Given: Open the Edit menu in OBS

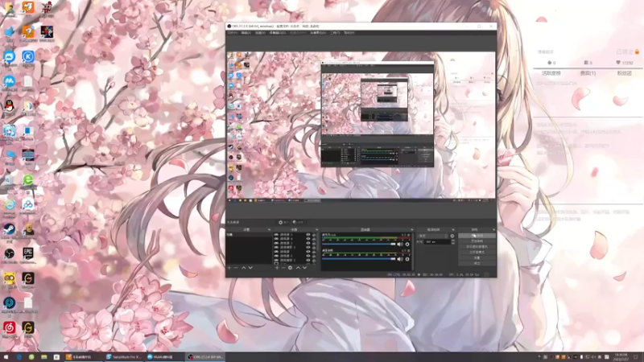Looking at the screenshot, I should 246,33.
